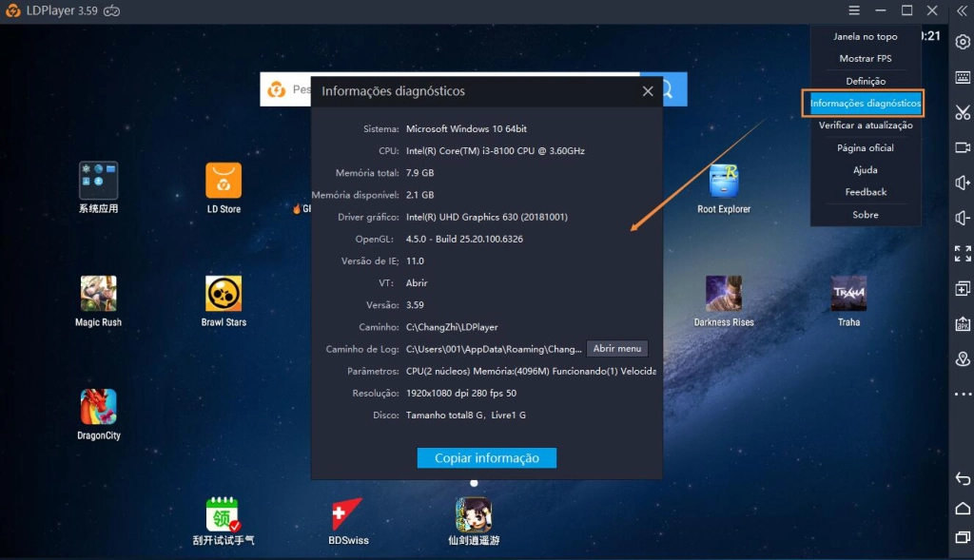This screenshot has height=560, width=974.
Task: Select 'Mostrar FPS' menu entry
Action: [x=866, y=58]
